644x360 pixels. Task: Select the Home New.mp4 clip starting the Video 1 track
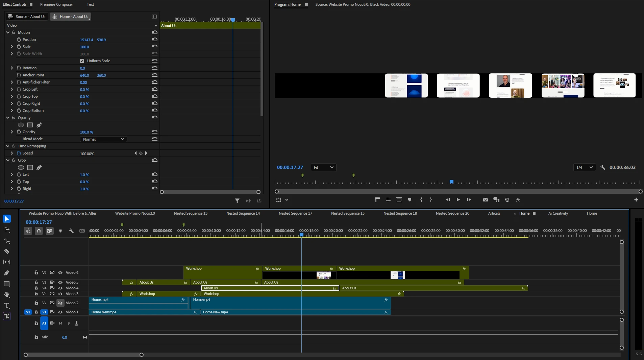pyautogui.click(x=144, y=312)
